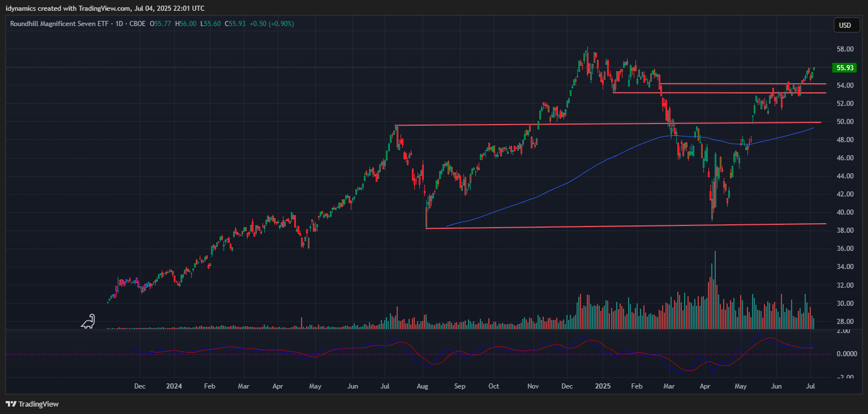Click the CBOE exchange label
Image resolution: width=868 pixels, height=414 pixels.
137,24
